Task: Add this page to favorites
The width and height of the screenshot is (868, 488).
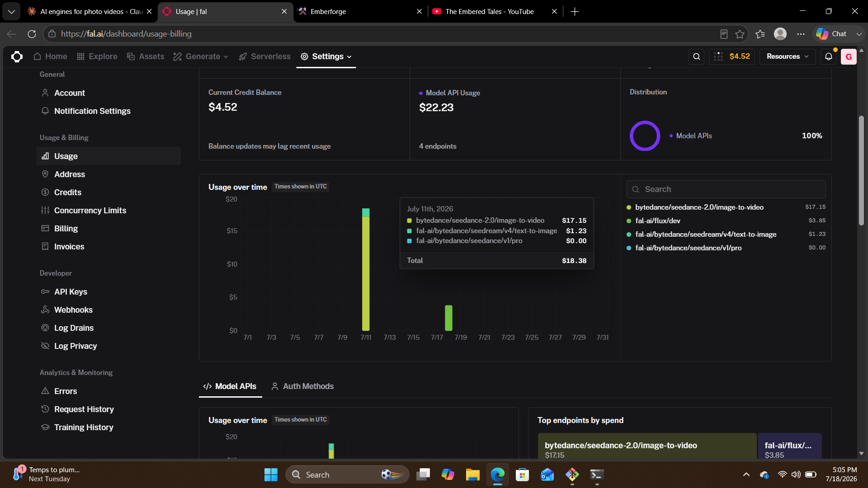Action: click(740, 34)
